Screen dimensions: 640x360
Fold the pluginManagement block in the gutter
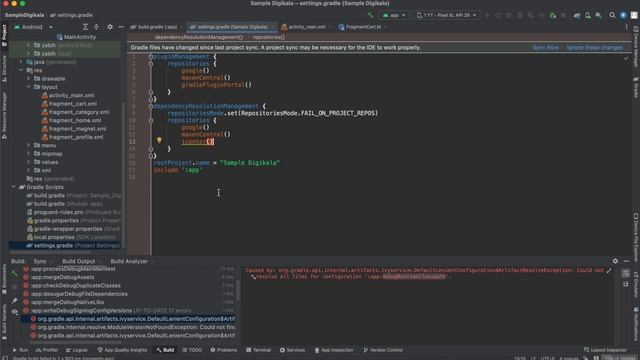(x=151, y=57)
